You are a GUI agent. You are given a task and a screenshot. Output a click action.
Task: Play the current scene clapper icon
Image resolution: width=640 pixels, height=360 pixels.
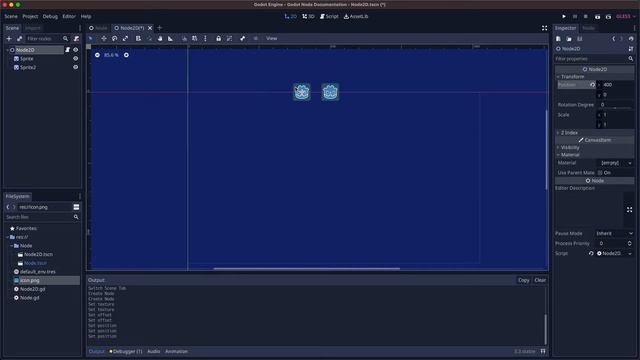coord(598,16)
